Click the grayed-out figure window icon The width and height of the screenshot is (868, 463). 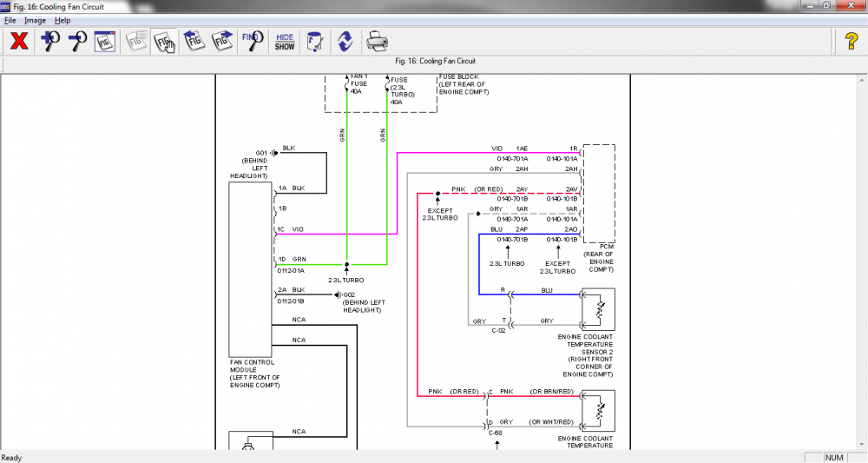pos(136,42)
